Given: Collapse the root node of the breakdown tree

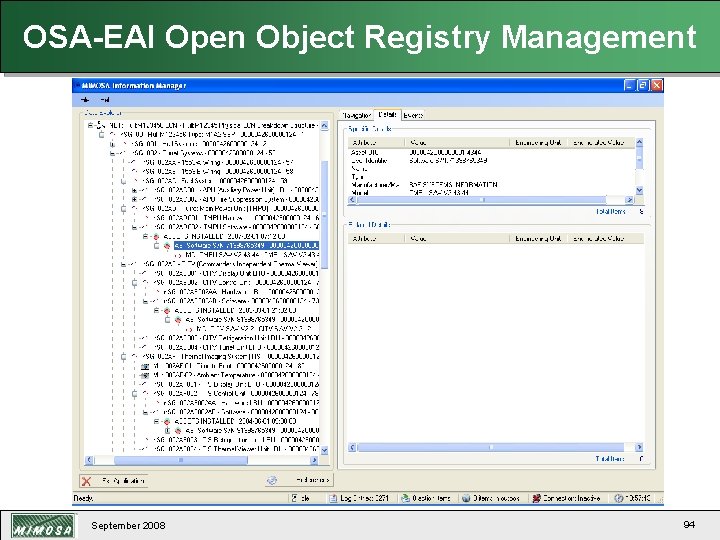Looking at the screenshot, I should point(91,125).
